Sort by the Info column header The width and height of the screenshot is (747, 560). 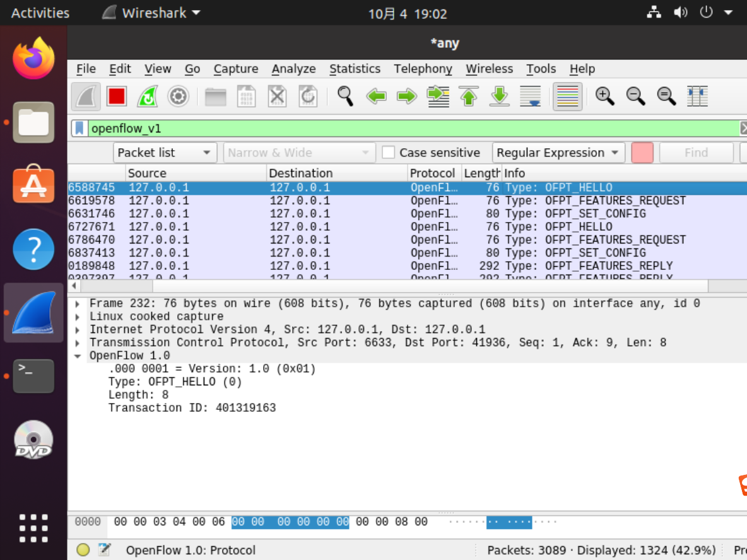[x=624, y=173]
